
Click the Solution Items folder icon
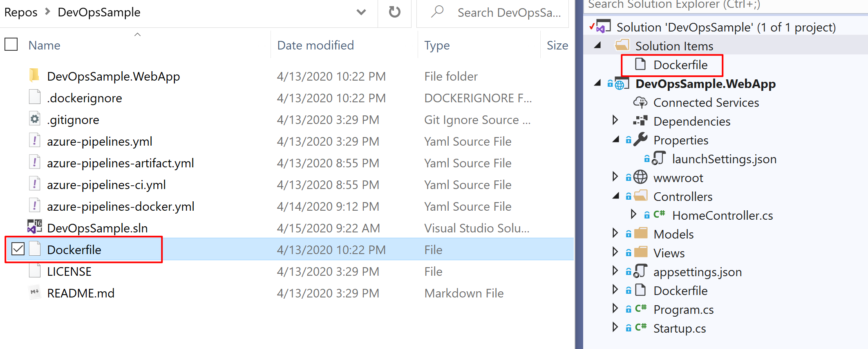click(x=622, y=45)
